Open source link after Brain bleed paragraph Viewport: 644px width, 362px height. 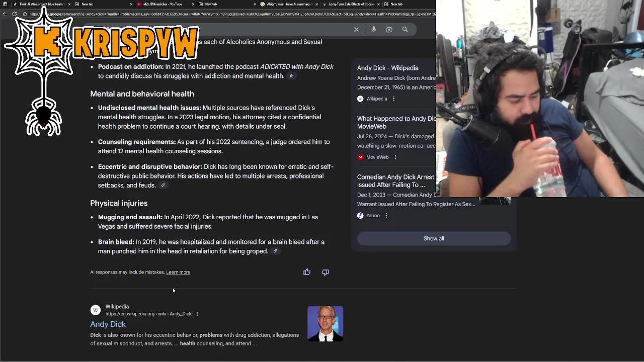click(275, 251)
